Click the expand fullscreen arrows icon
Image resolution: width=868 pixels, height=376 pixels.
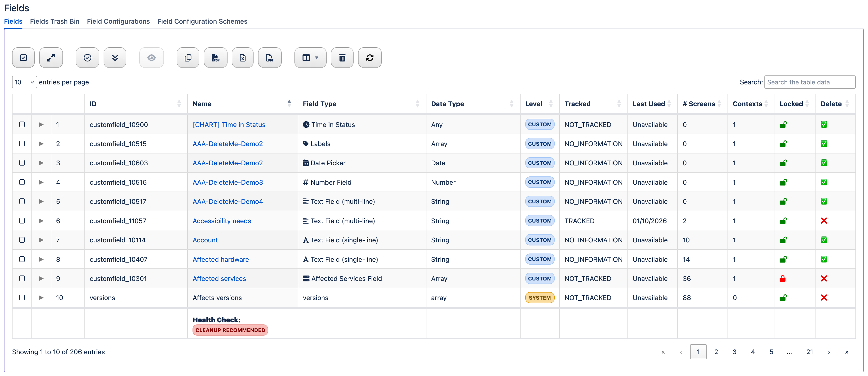(51, 58)
